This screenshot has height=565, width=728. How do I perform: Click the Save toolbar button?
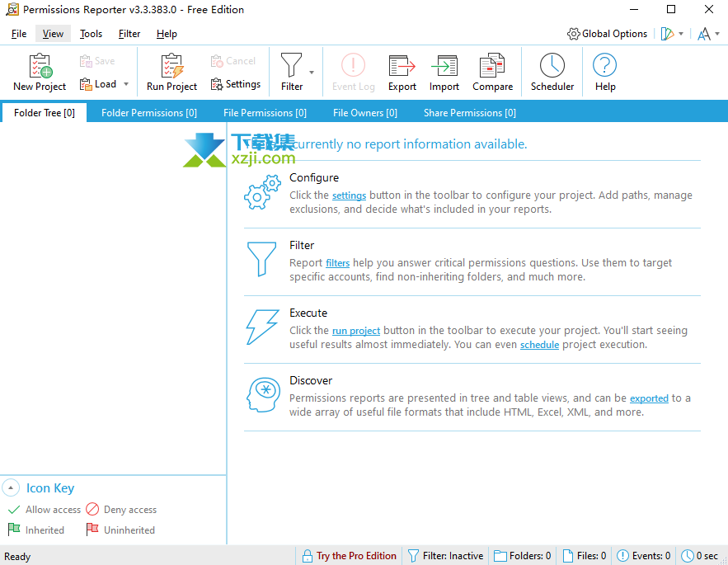click(97, 61)
